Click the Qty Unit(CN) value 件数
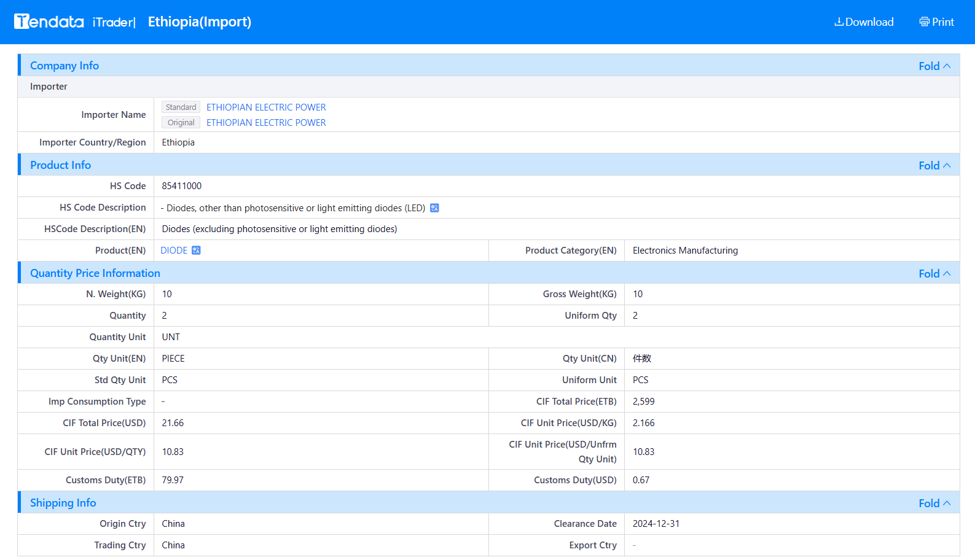This screenshot has height=560, width=975. click(642, 359)
